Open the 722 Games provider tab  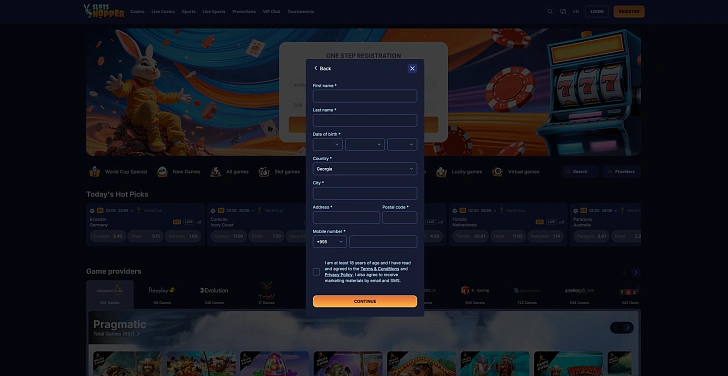[527, 295]
